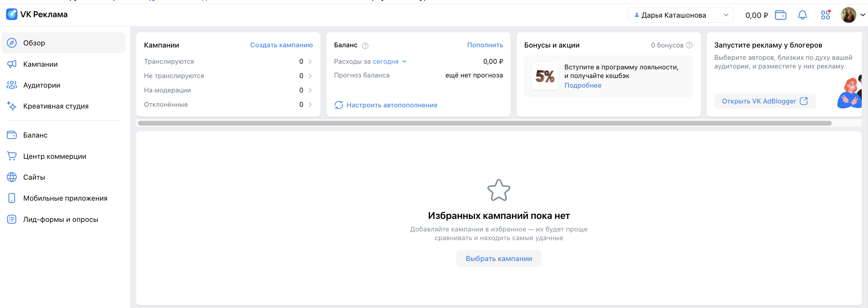Click the Транслируются campaigns label
Viewport: 868px width, 308px height.
click(169, 61)
